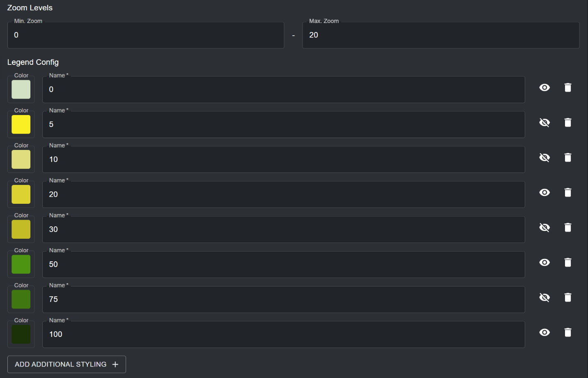Show the hidden legend entry named 30
Image resolution: width=588 pixels, height=378 pixels.
click(x=544, y=228)
